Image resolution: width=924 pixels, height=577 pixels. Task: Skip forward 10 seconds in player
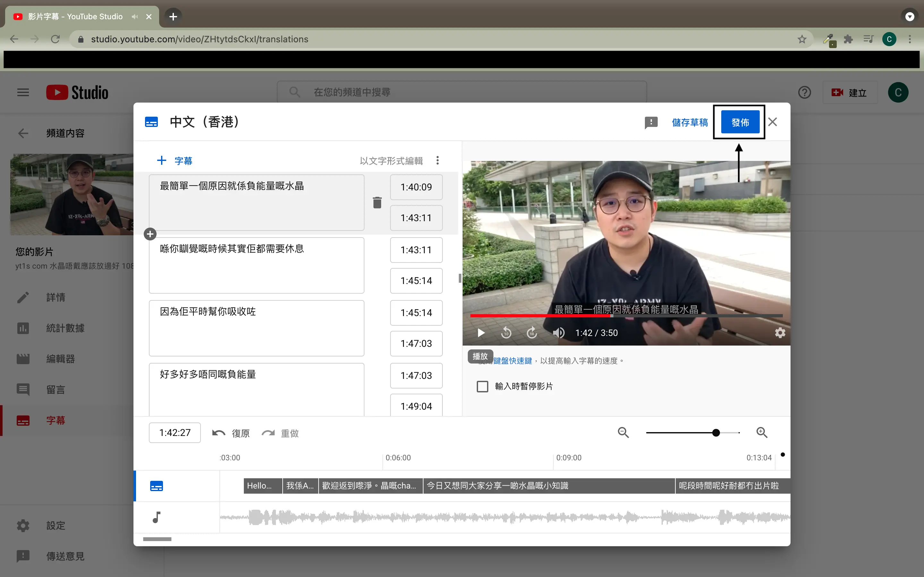coord(532,333)
